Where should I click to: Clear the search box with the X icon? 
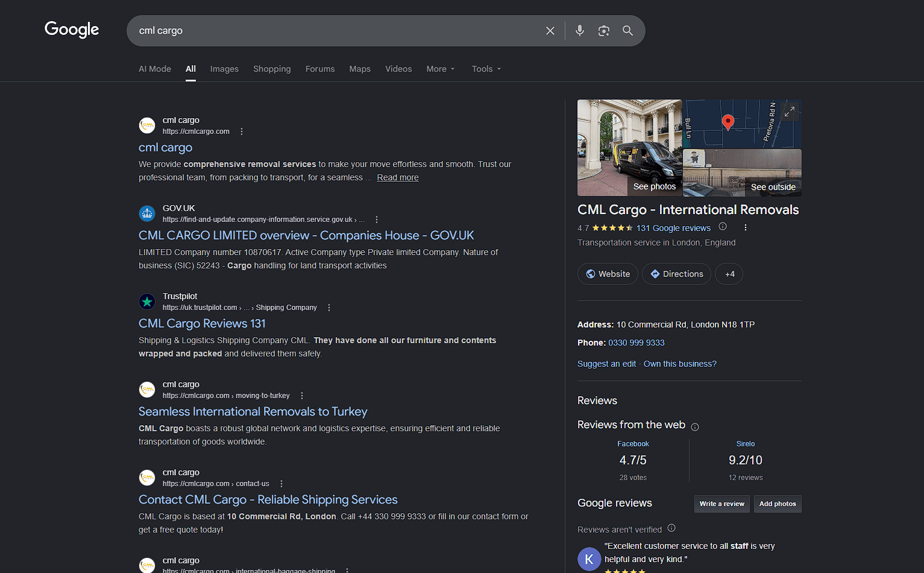[x=550, y=31]
